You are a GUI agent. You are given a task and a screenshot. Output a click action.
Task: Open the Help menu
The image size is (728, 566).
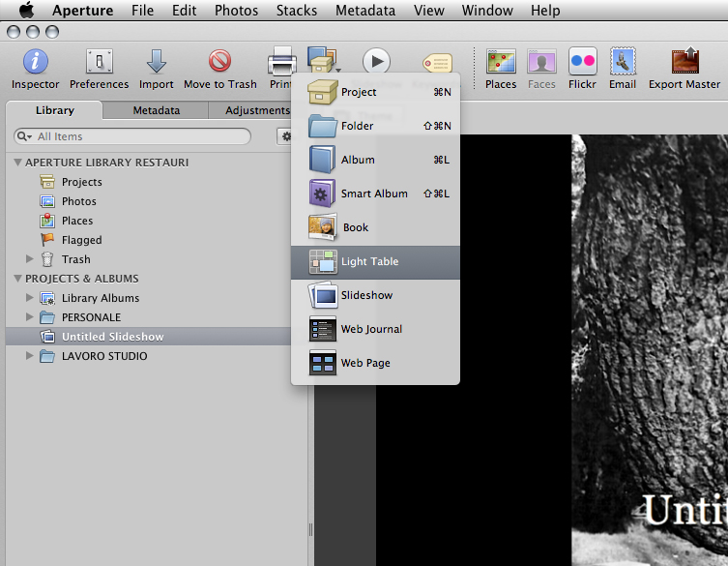[x=545, y=11]
